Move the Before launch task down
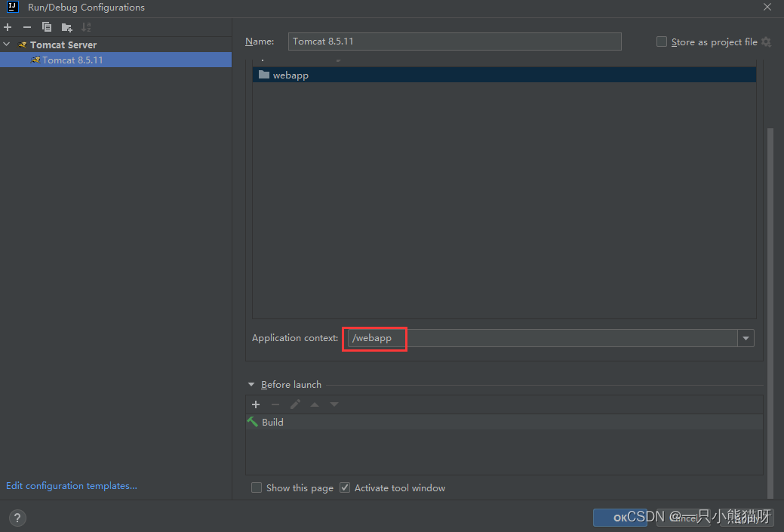Image resolution: width=784 pixels, height=532 pixels. pyautogui.click(x=334, y=404)
